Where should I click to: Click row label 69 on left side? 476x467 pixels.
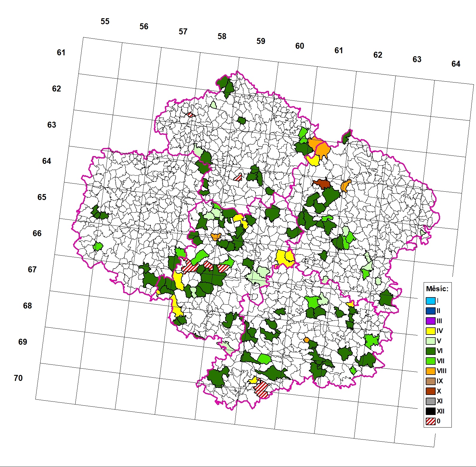(23, 342)
